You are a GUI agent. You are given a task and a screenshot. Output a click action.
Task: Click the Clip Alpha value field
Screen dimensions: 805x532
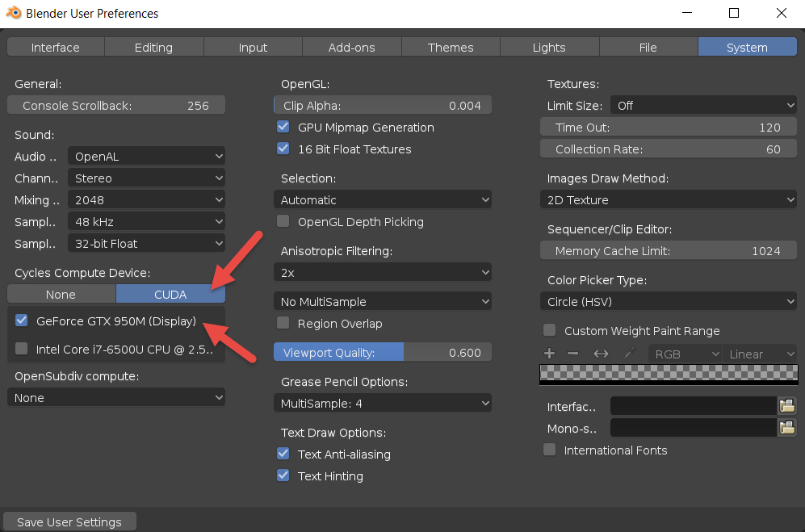(383, 104)
